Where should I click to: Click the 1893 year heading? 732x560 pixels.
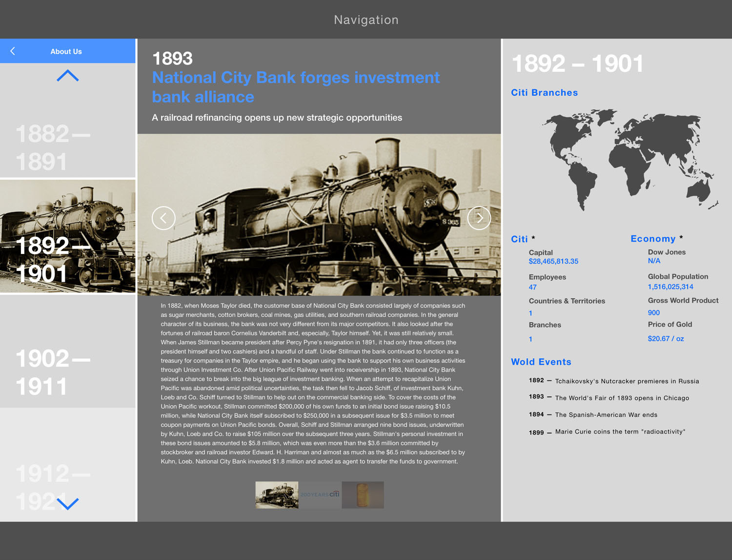tap(172, 59)
